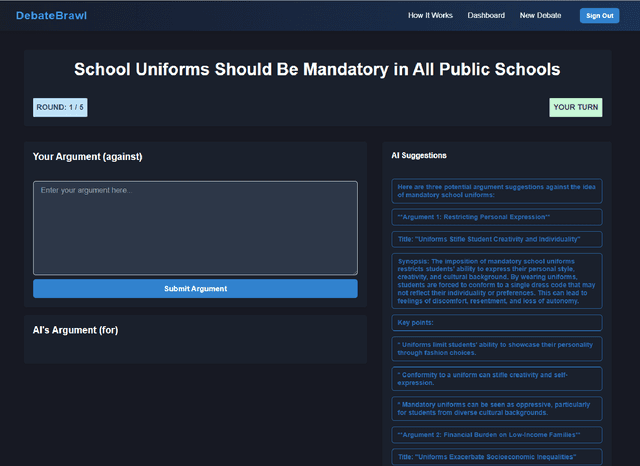Screen dimensions: 640x466
Task: Click the DebateBrawl logo
Action: coord(52,15)
